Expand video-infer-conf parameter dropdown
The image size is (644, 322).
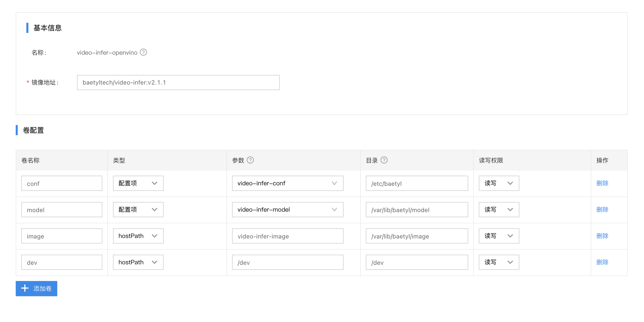(288, 183)
